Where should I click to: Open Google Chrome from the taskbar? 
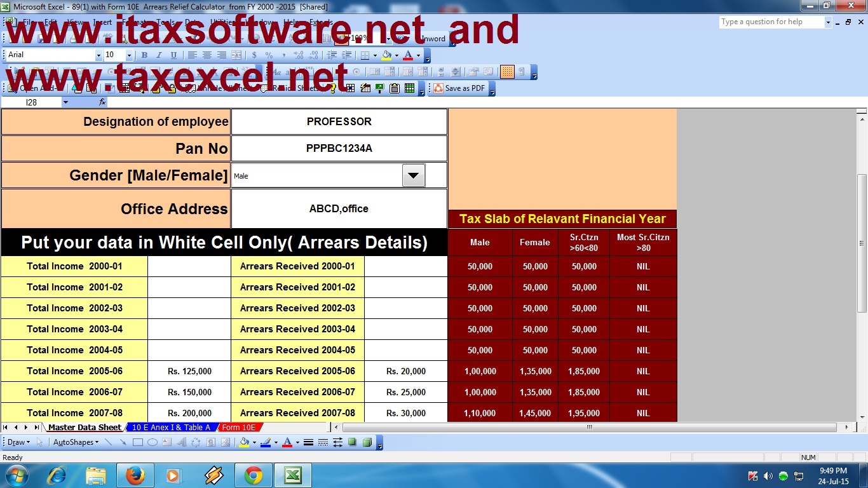253,475
